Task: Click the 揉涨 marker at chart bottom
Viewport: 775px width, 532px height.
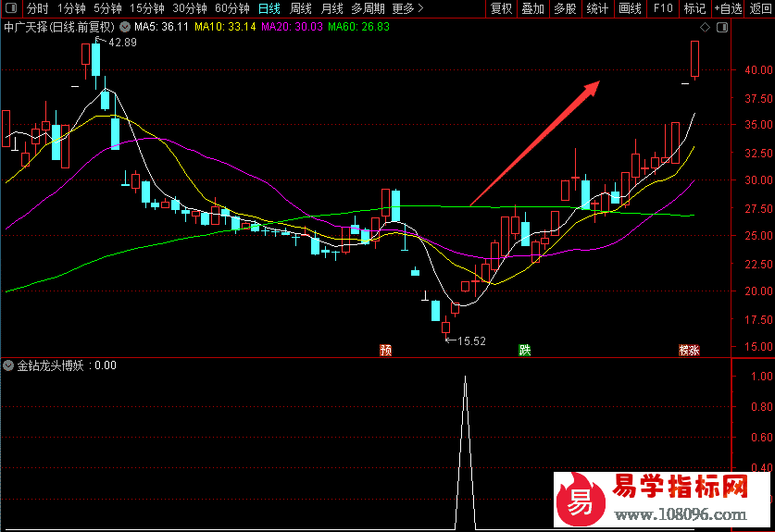Action: pos(689,351)
